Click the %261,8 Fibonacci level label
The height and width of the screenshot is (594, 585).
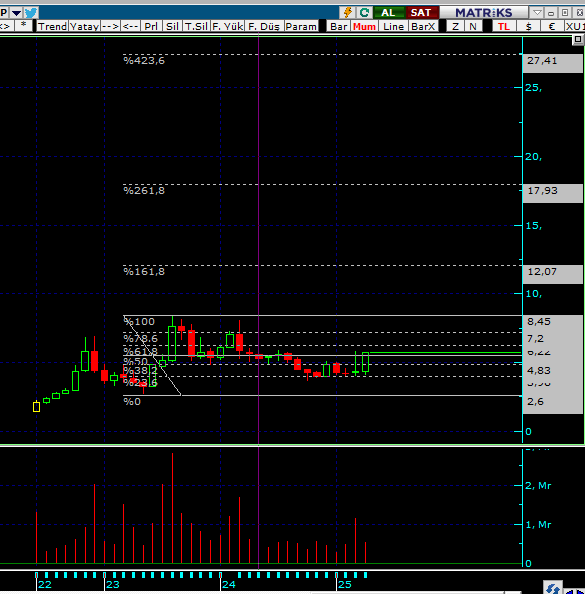coord(144,191)
